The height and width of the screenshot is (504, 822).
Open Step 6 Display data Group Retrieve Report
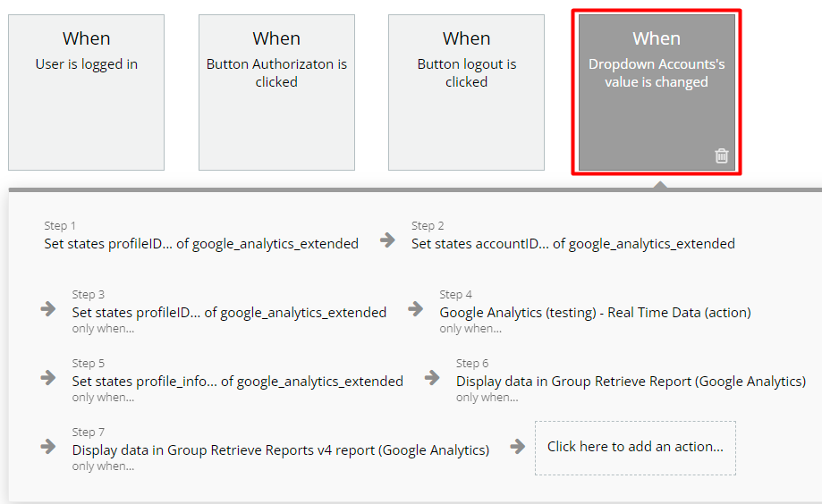coord(631,381)
